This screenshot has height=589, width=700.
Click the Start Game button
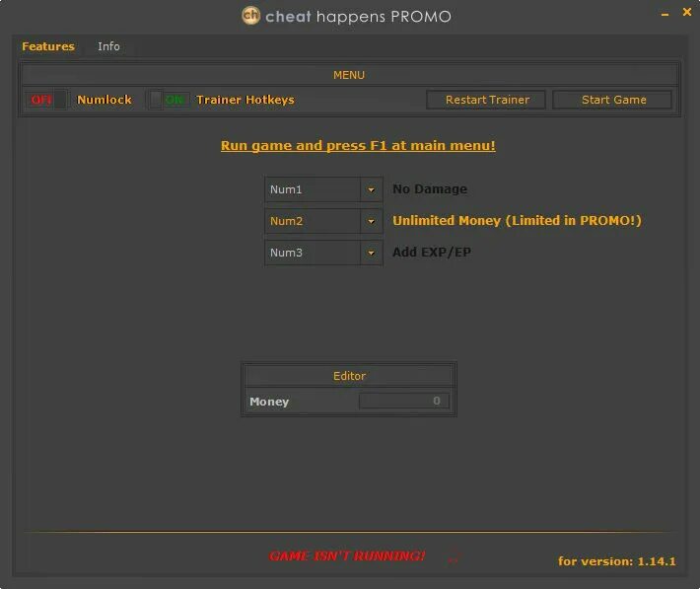click(x=612, y=100)
